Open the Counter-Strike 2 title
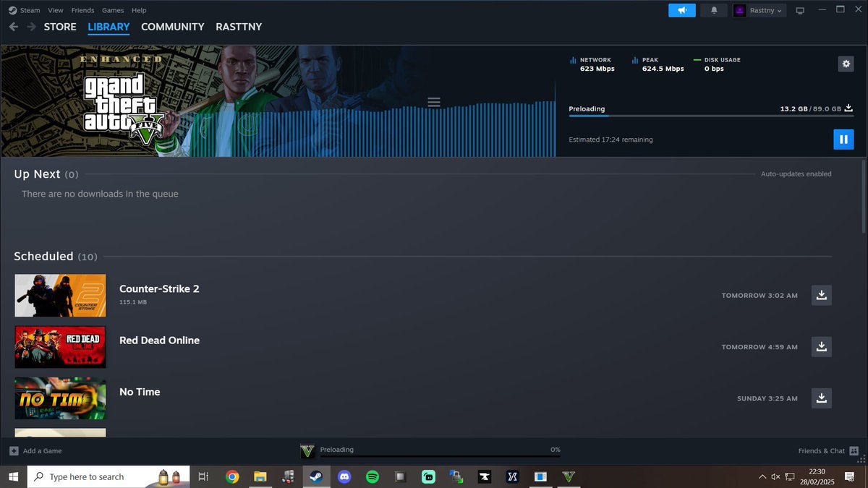This screenshot has height=488, width=868. click(x=159, y=288)
